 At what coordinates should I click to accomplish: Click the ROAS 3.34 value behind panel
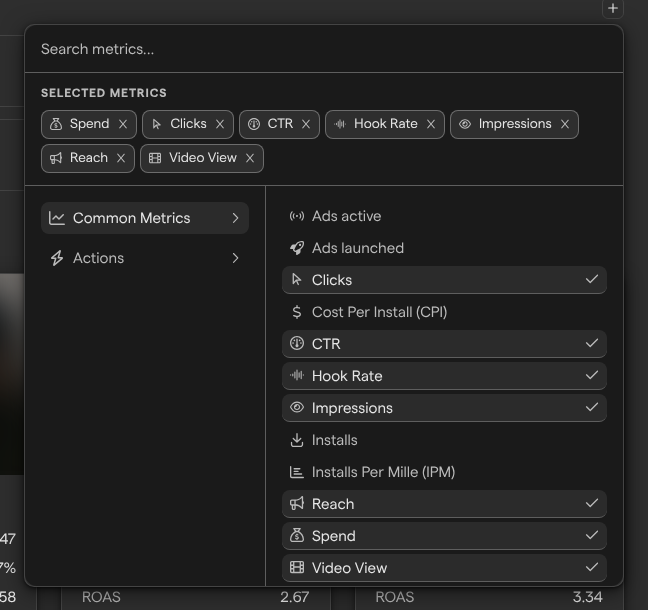pos(587,597)
